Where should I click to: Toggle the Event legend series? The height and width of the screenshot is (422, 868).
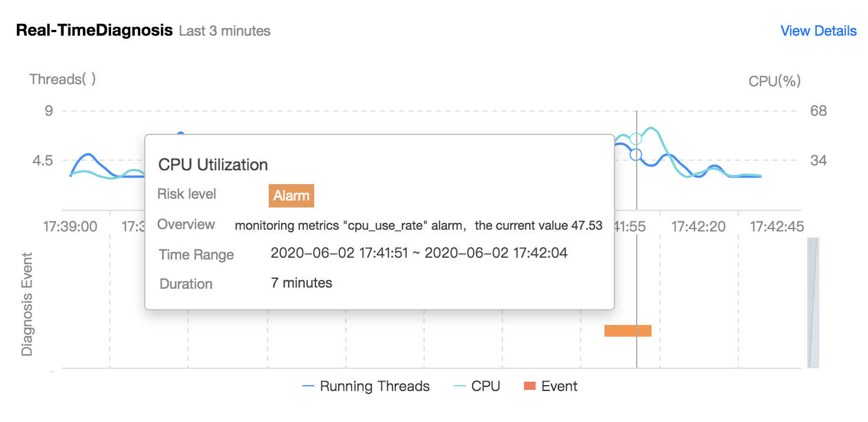point(551,386)
